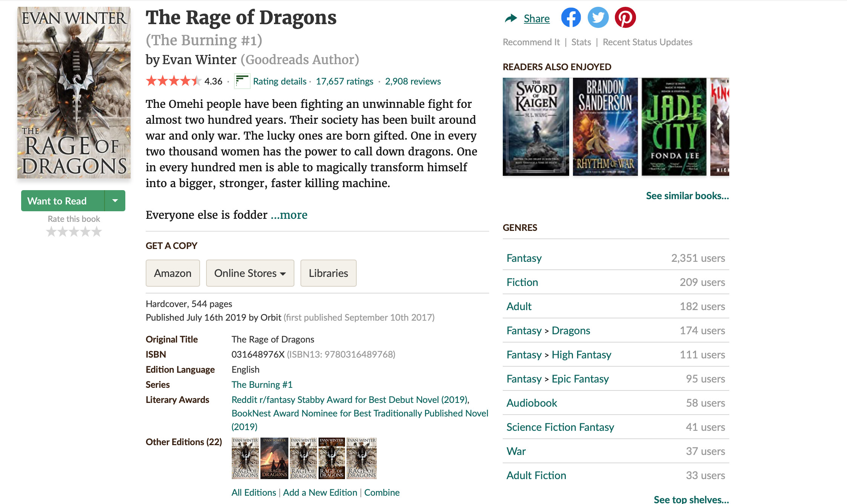Open The Burning #1 series link
Screen dimensions: 847x504
click(262, 384)
